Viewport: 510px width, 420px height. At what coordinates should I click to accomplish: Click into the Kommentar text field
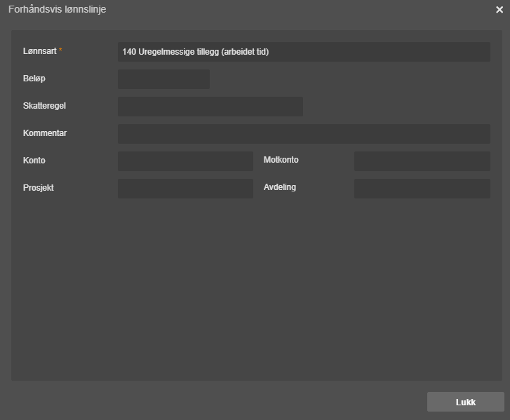point(304,134)
